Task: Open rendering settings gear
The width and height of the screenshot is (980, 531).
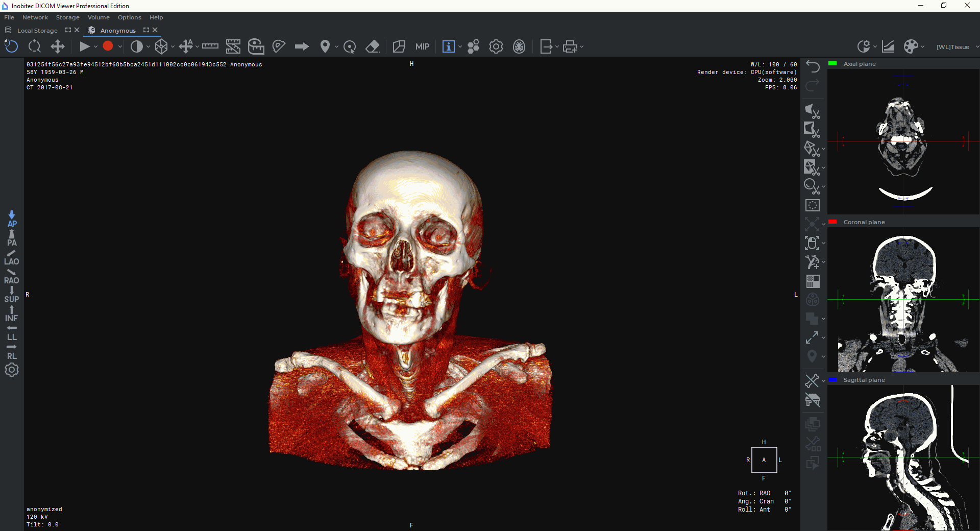Action: pyautogui.click(x=496, y=46)
